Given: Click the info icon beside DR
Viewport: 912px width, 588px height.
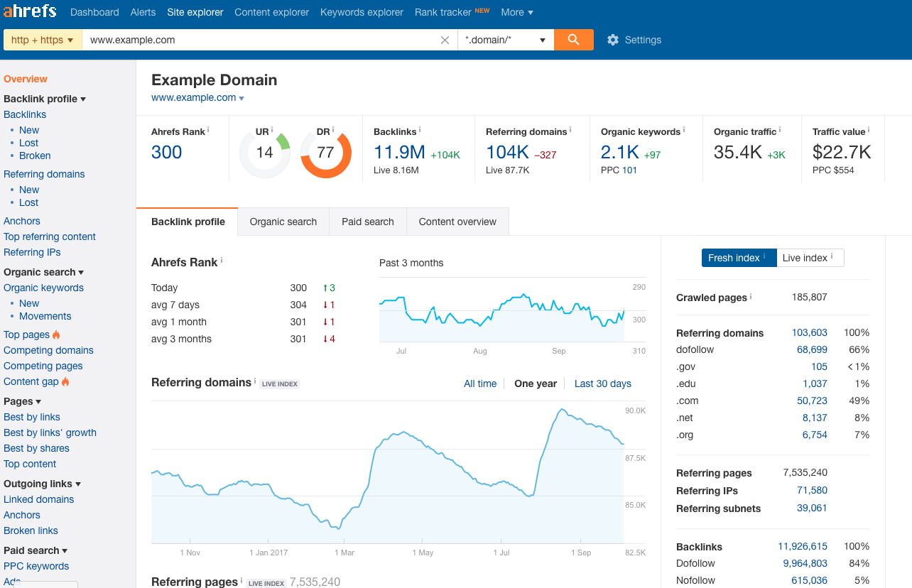Looking at the screenshot, I should click(333, 130).
